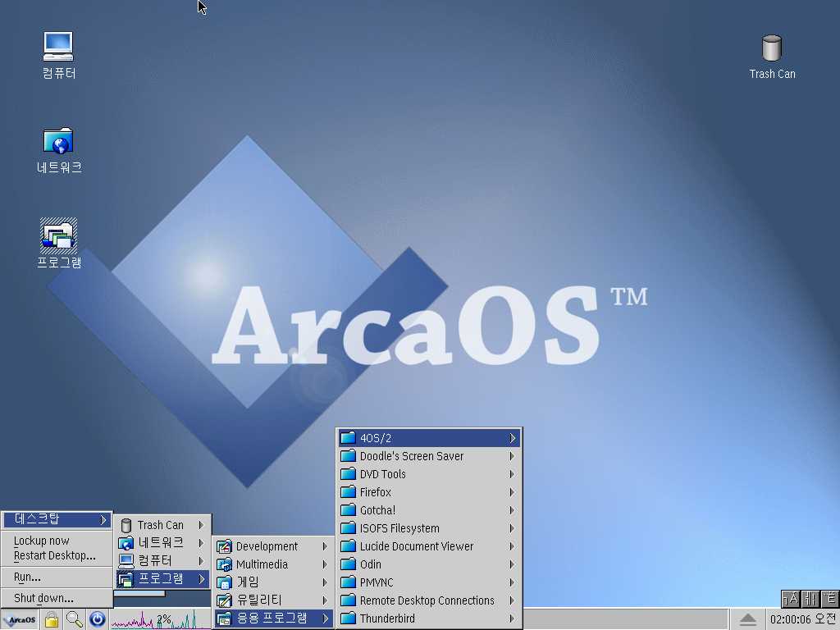Select Lockup now from the menu
The width and height of the screenshot is (840, 630).
[42, 541]
